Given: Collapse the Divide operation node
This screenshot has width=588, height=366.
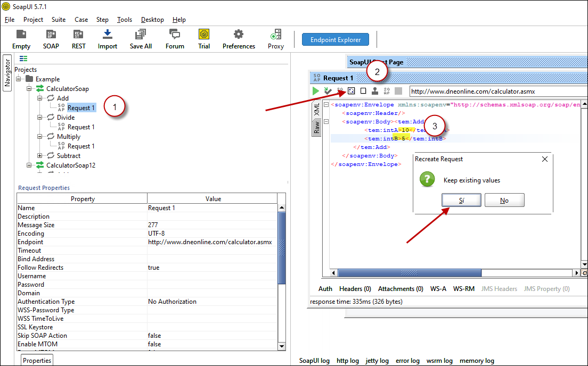Looking at the screenshot, I should 40,117.
